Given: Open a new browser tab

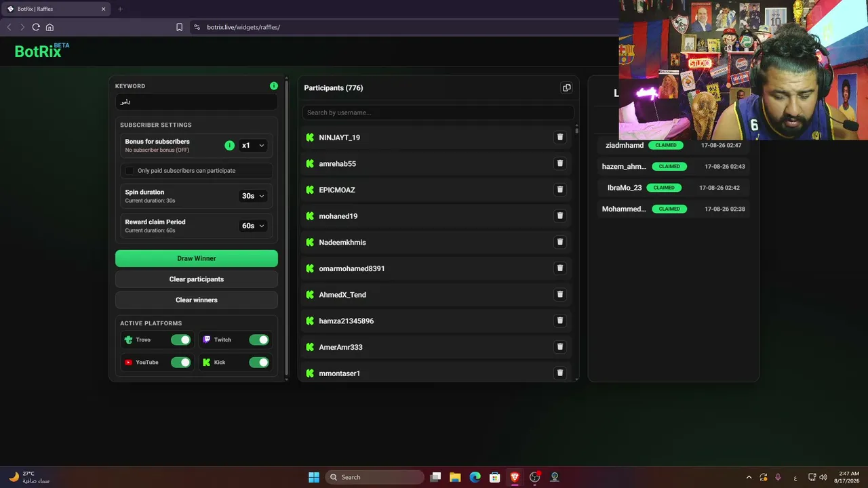Looking at the screenshot, I should 120,9.
